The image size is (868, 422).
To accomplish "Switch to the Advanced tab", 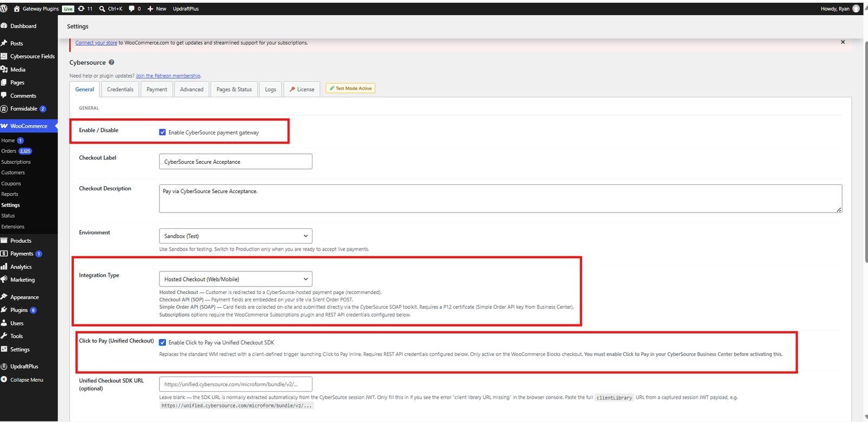I will (192, 89).
